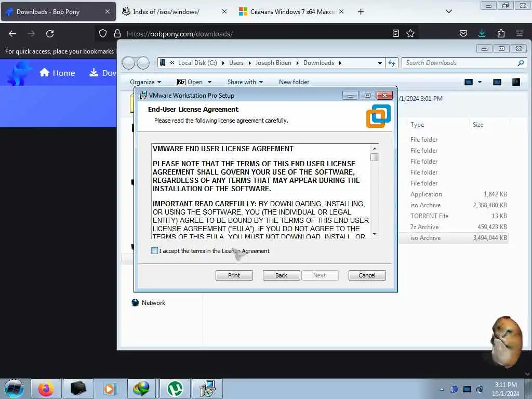
Task: Click the Firefox tracking protection shield icon
Action: pyautogui.click(x=103, y=33)
